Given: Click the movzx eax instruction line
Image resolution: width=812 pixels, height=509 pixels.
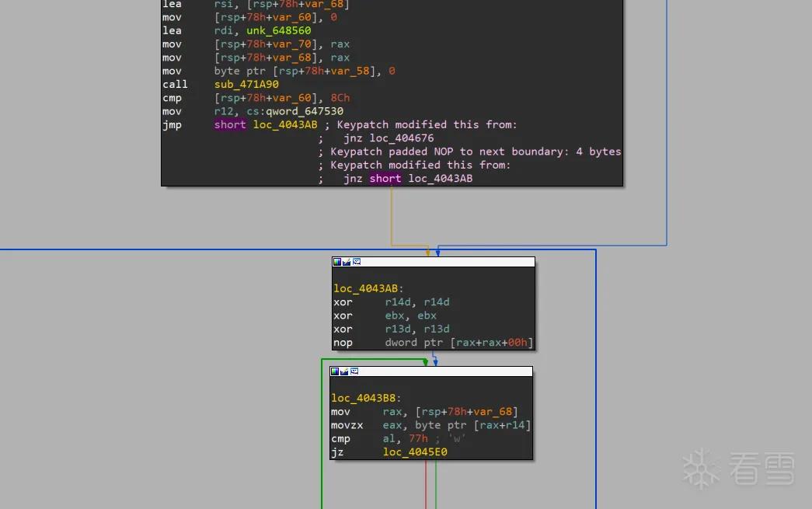Looking at the screenshot, I should (x=430, y=425).
